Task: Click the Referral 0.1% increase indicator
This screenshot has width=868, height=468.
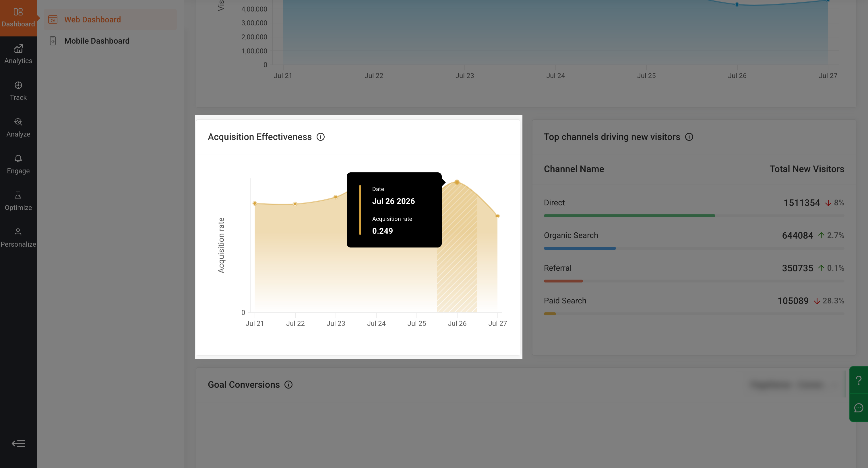Action: pyautogui.click(x=831, y=268)
